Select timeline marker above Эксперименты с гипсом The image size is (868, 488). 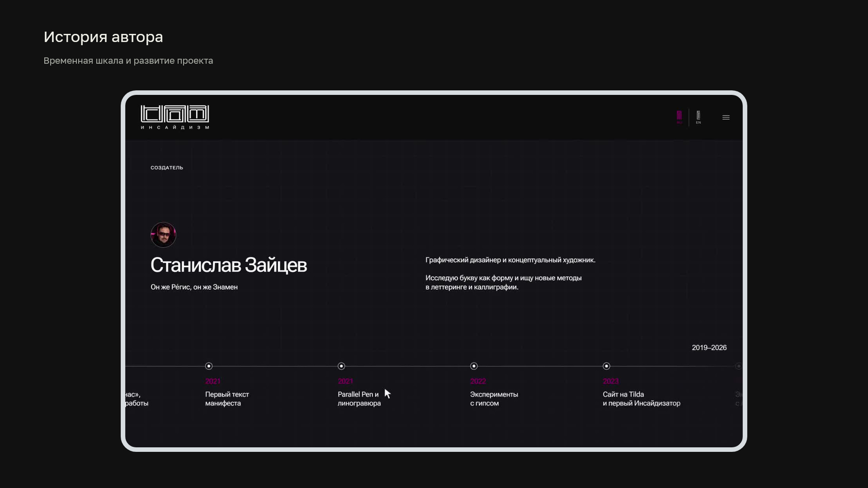pos(474,366)
